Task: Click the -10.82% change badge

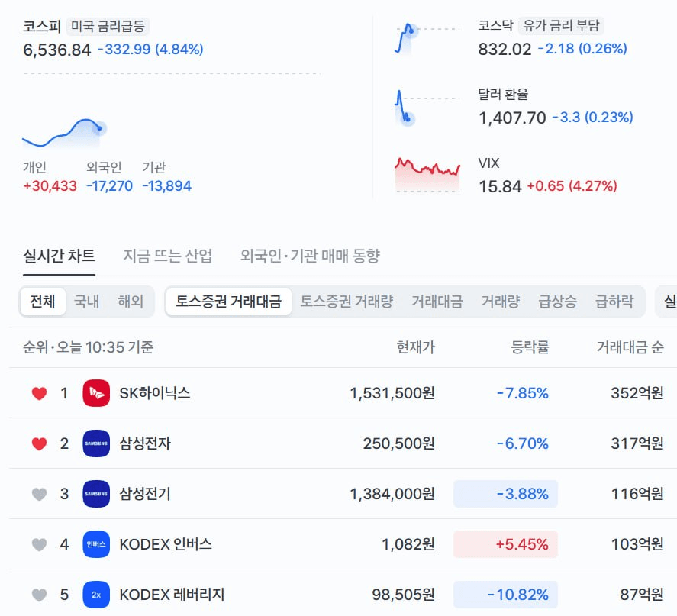Action: pos(505,595)
